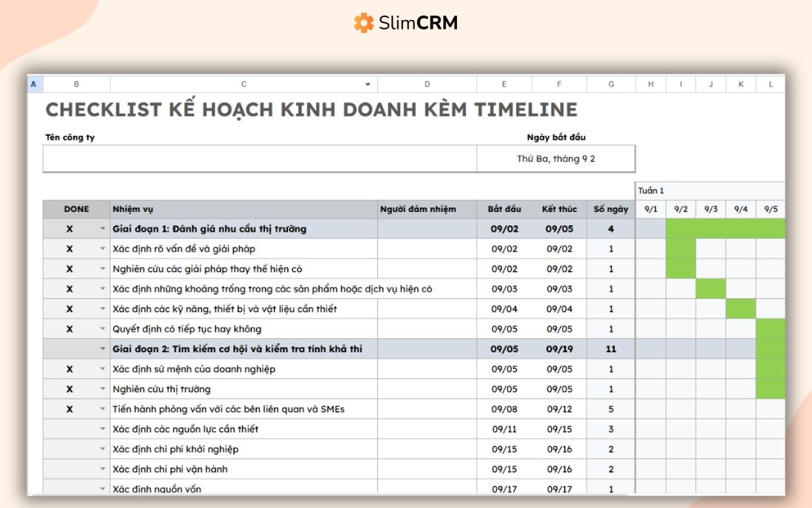
Task: Select column header F
Action: point(560,84)
